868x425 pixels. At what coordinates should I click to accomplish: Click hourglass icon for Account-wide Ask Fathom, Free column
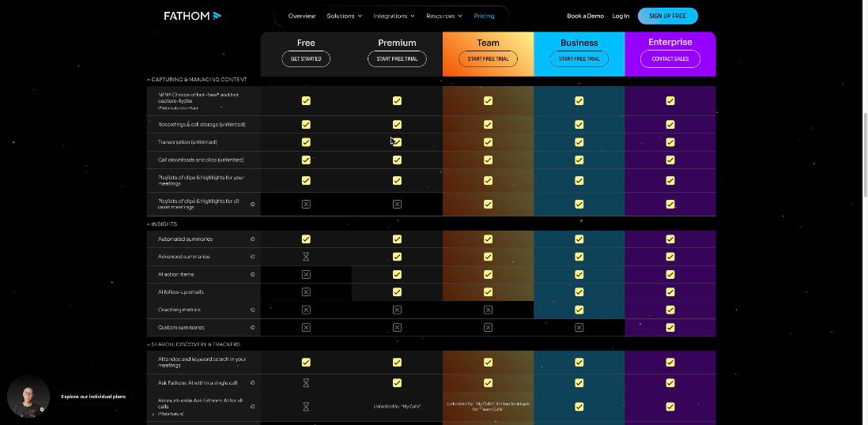(306, 407)
